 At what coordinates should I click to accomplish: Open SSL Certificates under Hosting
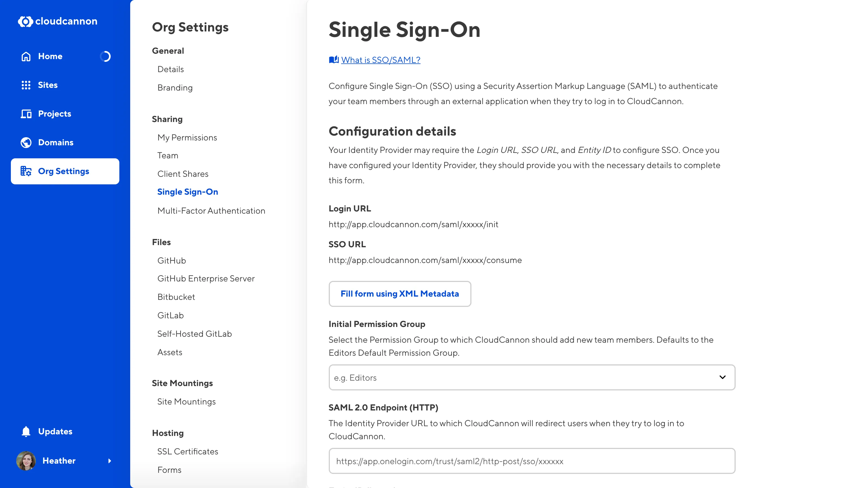[188, 451]
